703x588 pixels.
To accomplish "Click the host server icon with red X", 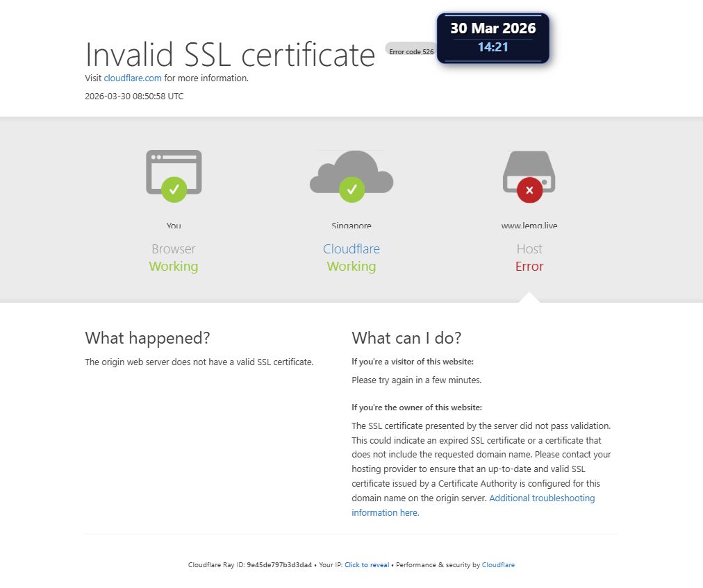I will click(x=529, y=176).
